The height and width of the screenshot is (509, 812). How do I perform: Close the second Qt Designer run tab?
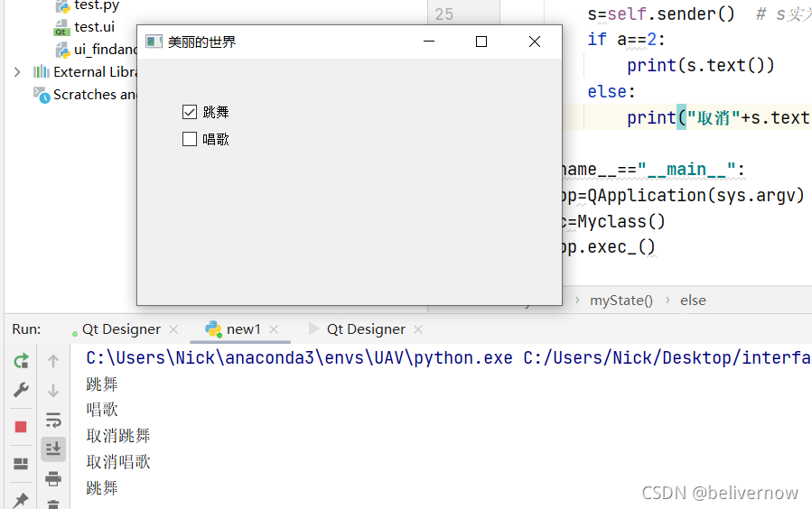tap(418, 329)
